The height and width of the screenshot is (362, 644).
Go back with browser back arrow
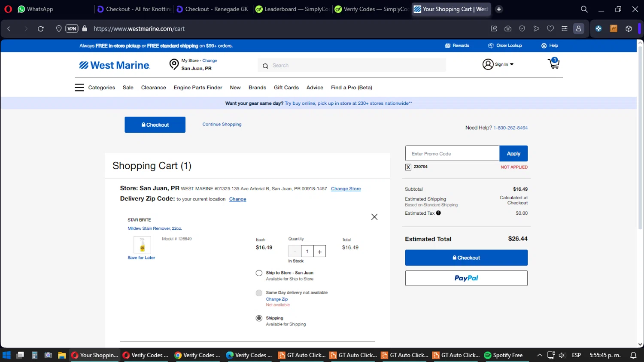tap(9, 29)
